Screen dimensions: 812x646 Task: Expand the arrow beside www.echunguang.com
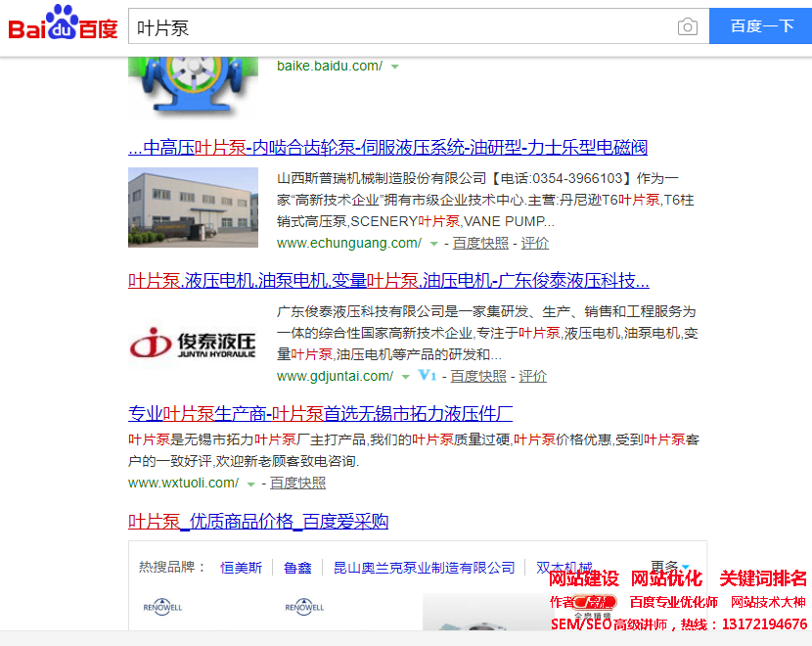tap(433, 244)
